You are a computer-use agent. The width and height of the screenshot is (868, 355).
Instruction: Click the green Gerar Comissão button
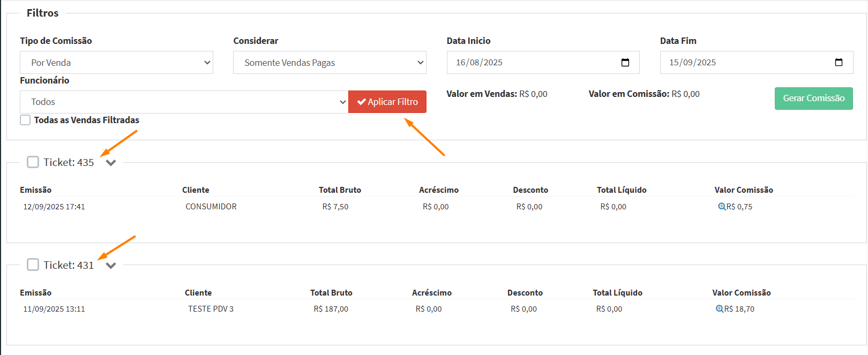[813, 99]
